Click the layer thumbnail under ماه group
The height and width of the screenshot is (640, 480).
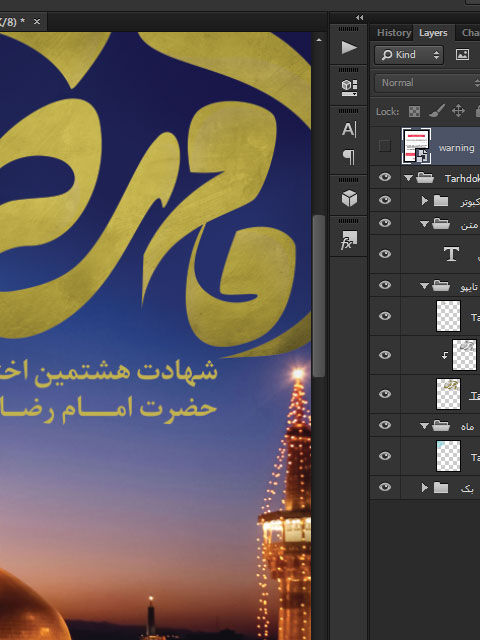coord(448,456)
